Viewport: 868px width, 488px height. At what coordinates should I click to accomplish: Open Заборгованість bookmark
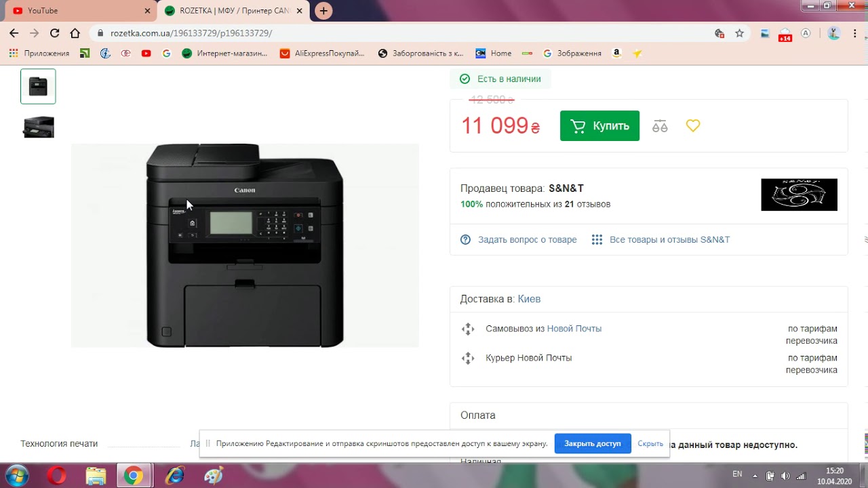pyautogui.click(x=420, y=53)
